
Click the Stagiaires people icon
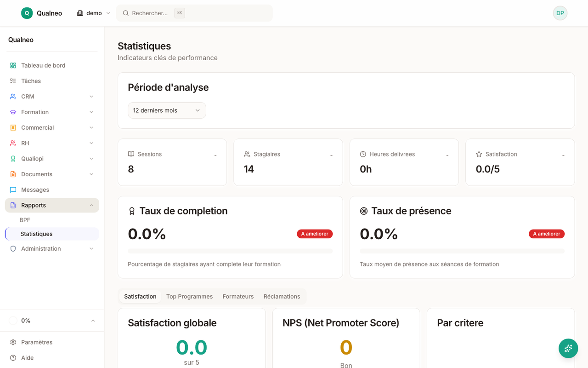click(x=247, y=154)
